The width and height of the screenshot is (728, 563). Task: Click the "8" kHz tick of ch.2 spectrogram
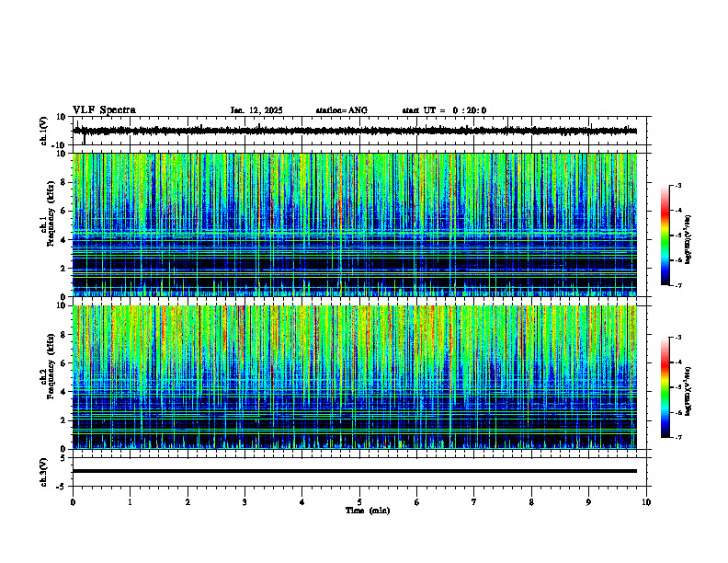click(63, 335)
